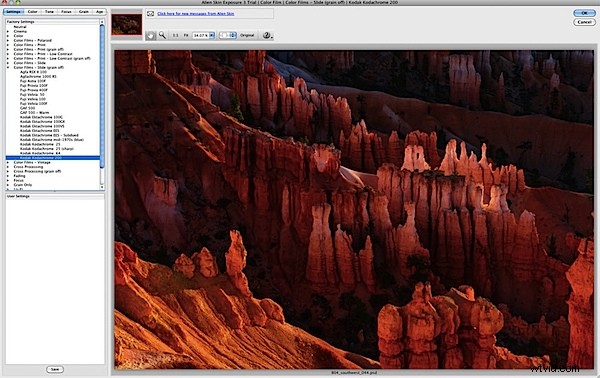Expand Color Films - Print (grain off) group
The image size is (600, 378).
coord(8,50)
